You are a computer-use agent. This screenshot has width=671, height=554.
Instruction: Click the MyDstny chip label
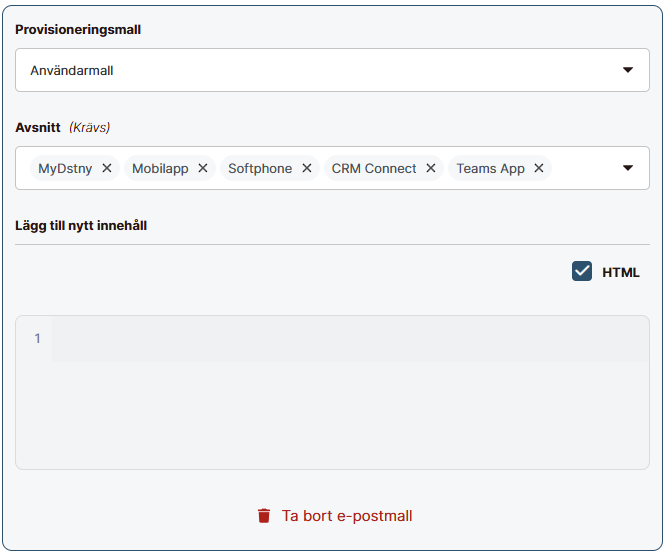click(65, 168)
